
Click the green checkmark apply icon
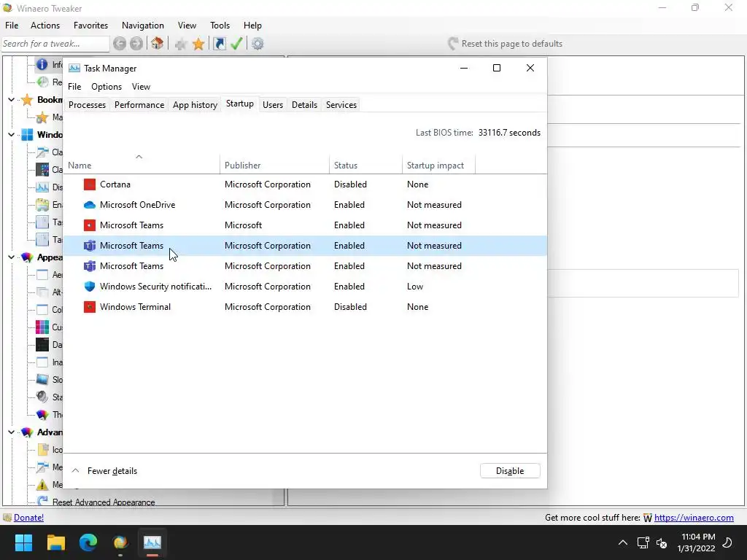click(x=236, y=44)
